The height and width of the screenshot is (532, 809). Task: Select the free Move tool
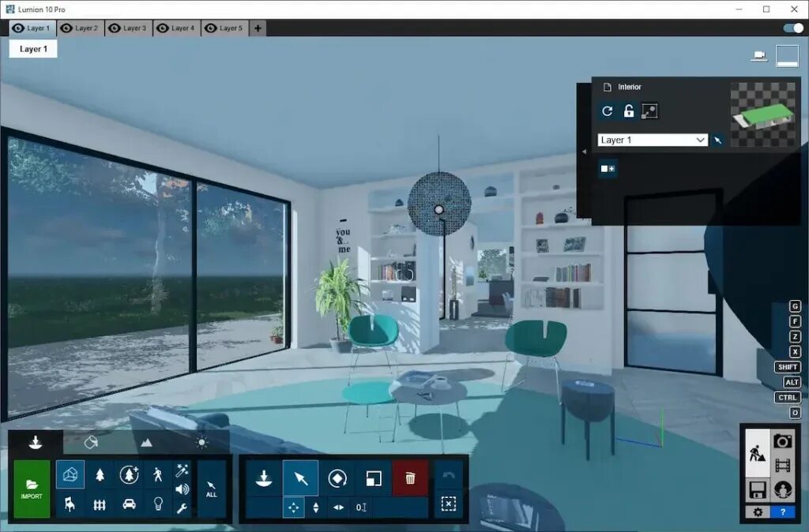[294, 508]
